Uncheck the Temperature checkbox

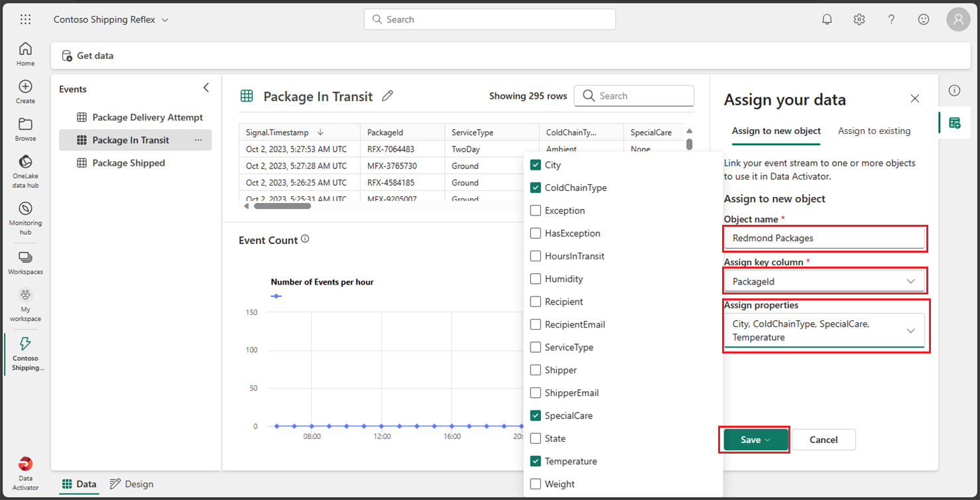coord(536,461)
